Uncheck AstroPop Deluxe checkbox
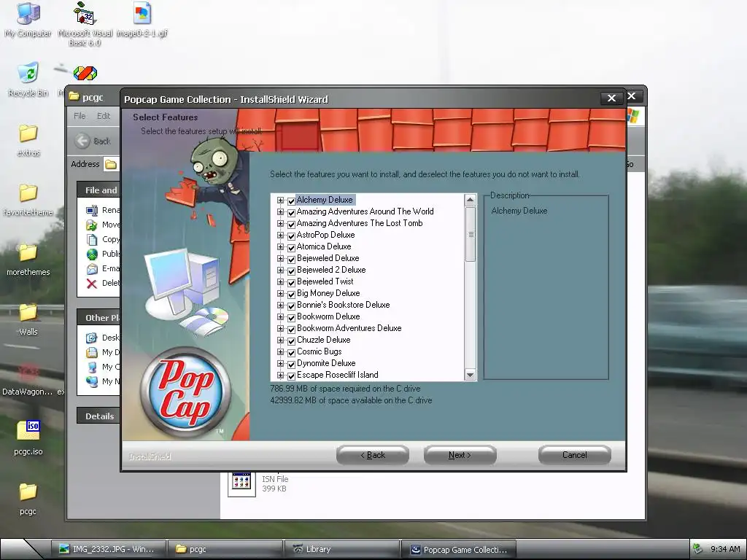This screenshot has width=747, height=560. 291,236
